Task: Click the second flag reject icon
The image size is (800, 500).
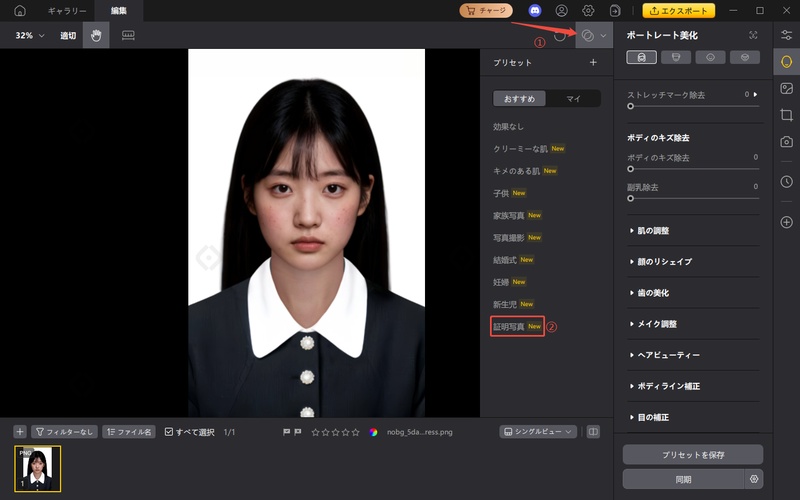Action: tap(298, 432)
